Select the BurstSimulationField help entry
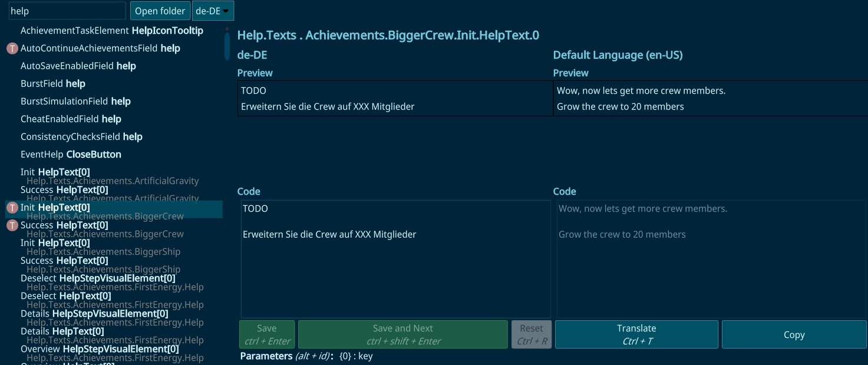868x365 pixels. pos(75,101)
